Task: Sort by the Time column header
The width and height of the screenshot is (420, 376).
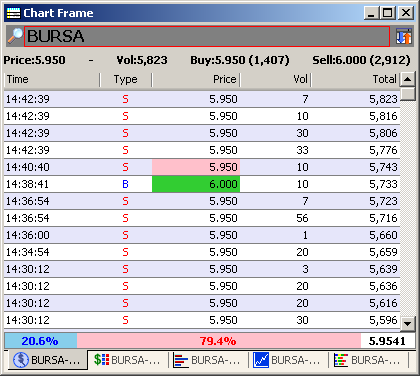Action: click(52, 80)
